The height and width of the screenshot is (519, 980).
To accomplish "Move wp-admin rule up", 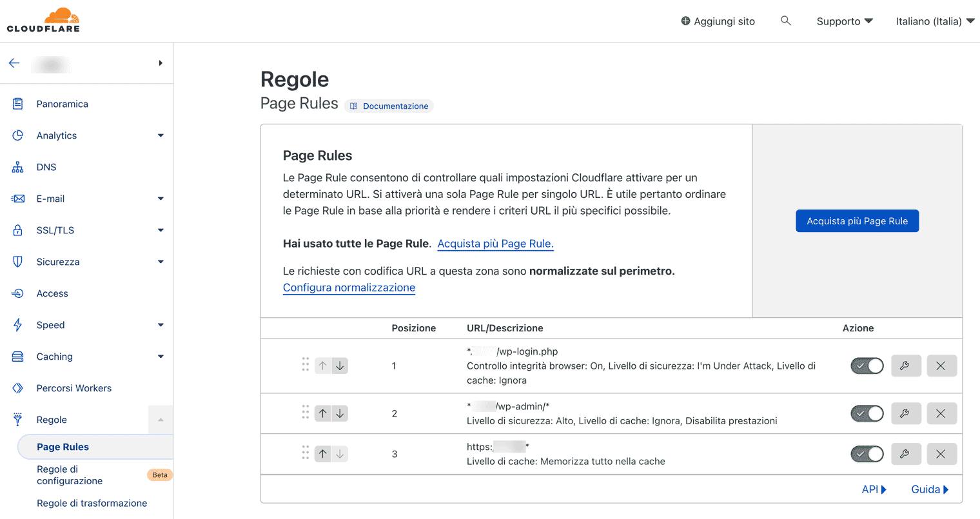I will tap(323, 413).
